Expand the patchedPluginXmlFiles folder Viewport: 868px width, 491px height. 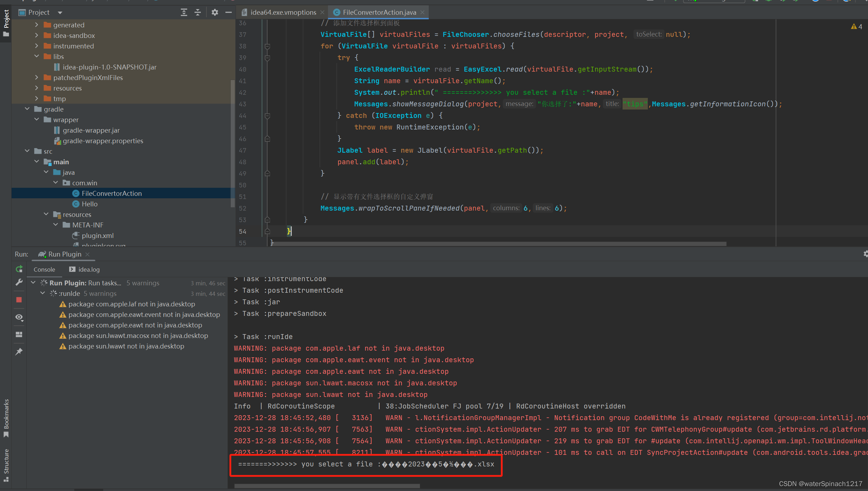point(37,78)
